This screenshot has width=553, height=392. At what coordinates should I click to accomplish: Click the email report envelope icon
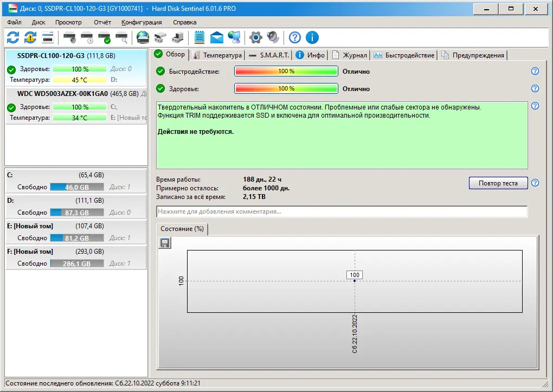[x=216, y=37]
